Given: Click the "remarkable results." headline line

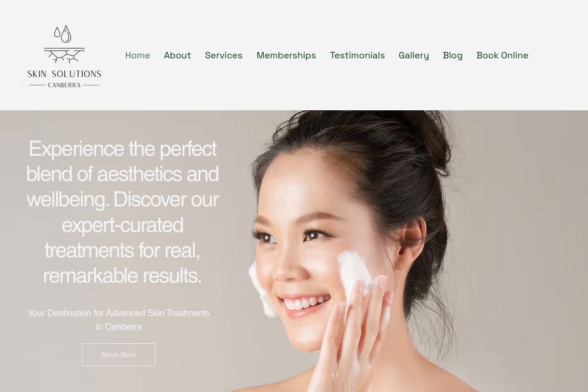Looking at the screenshot, I should point(122,275).
